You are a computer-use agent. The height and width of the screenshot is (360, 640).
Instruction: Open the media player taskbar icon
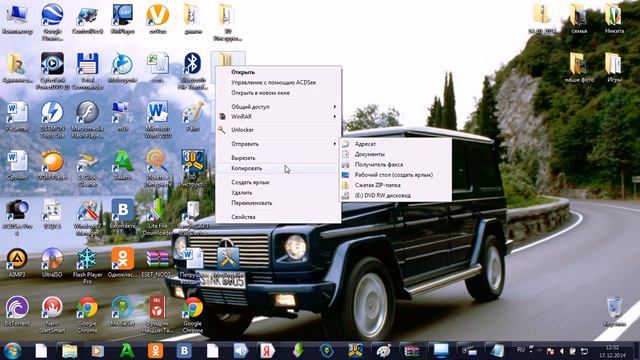[x=98, y=351]
